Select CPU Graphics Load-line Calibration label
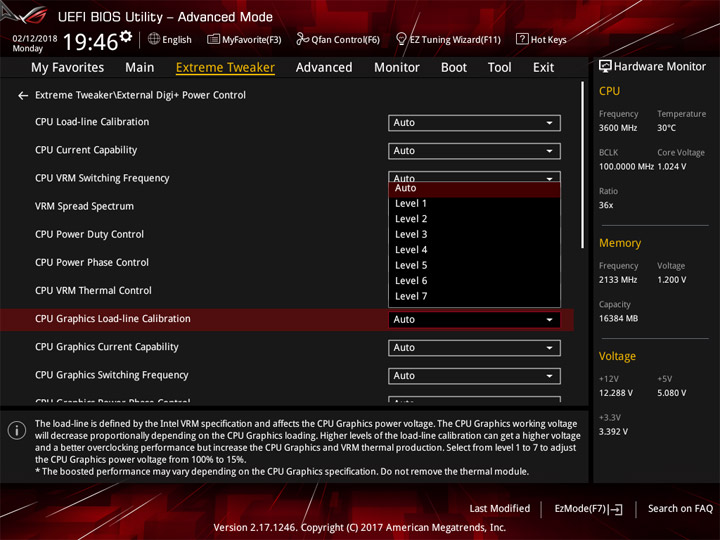720x540 pixels. coord(112,319)
